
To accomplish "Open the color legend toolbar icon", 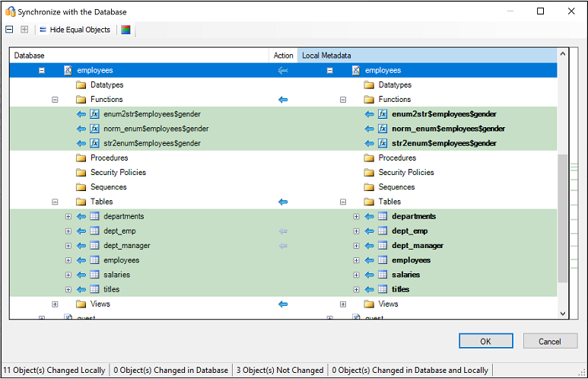I will pos(126,30).
